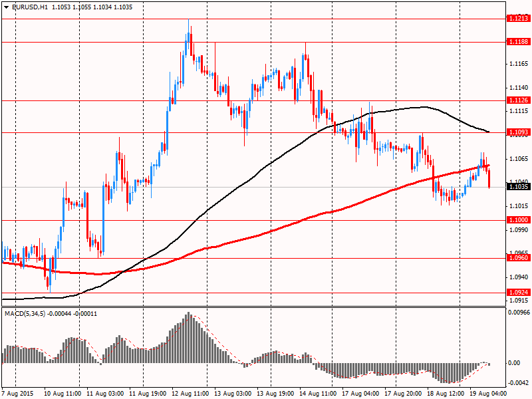This screenshot has width=532, height=399.
Task: Click the 1.0960 red price level label
Action: tap(518, 258)
